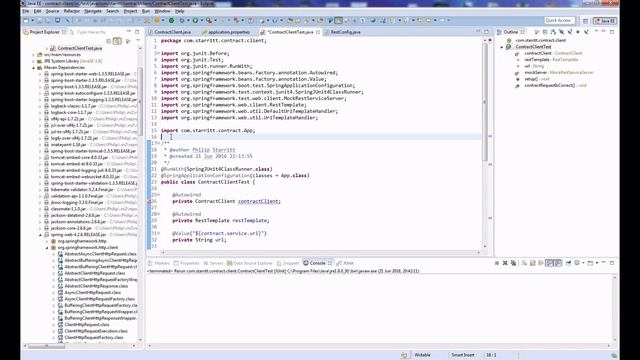
Task: Open Display Selected Console dropdown
Action: [x=583, y=263]
